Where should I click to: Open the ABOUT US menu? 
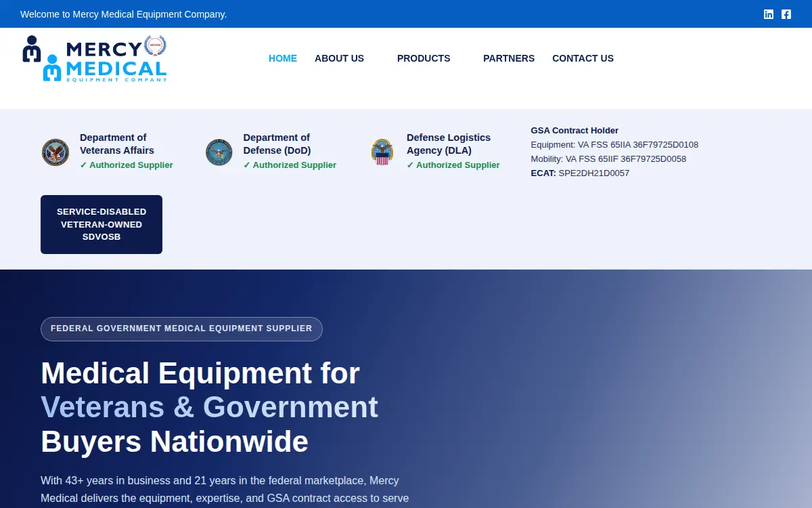pos(339,58)
